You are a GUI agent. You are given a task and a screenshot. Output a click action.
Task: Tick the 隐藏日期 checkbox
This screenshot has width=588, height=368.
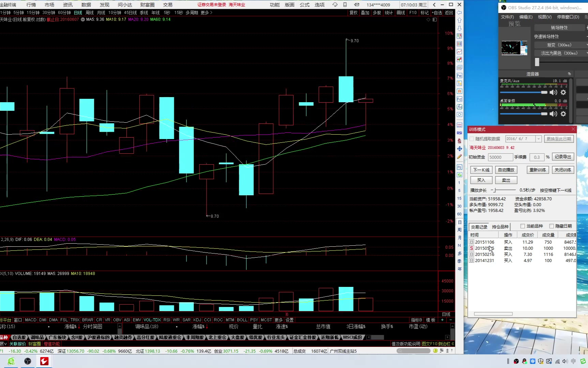[x=552, y=226]
